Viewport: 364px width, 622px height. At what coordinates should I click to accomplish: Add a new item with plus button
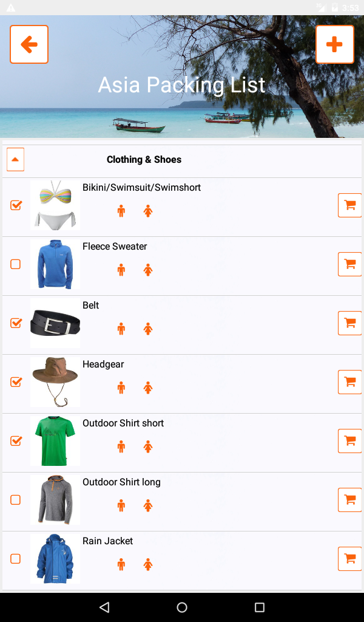point(335,44)
